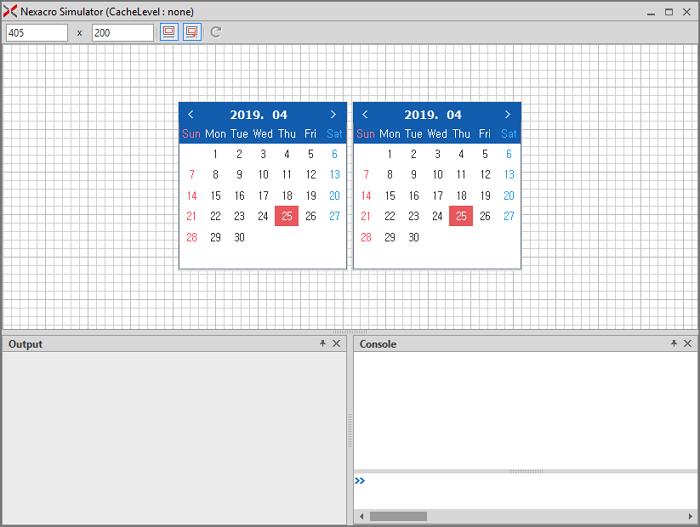Select highlighted date 25 in left calendar
Image resolution: width=700 pixels, height=527 pixels.
pyautogui.click(x=287, y=216)
